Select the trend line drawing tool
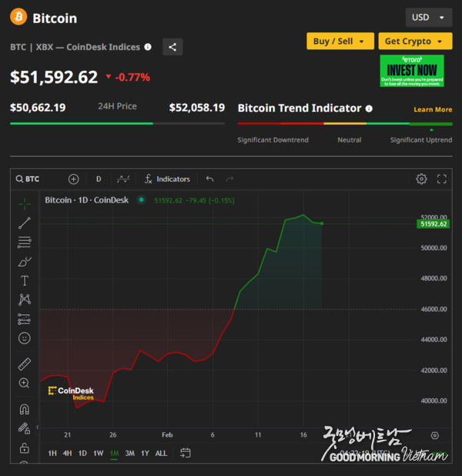Screen dimensions: 462x476 pos(25,223)
